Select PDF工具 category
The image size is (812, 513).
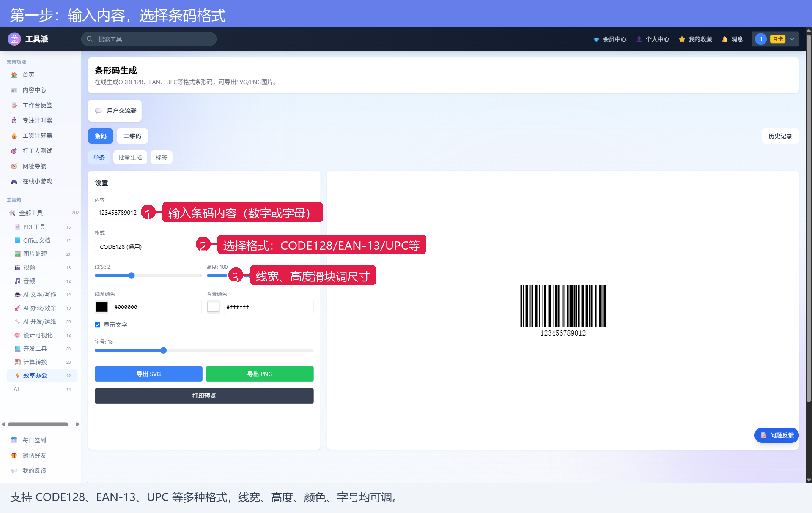coord(42,227)
